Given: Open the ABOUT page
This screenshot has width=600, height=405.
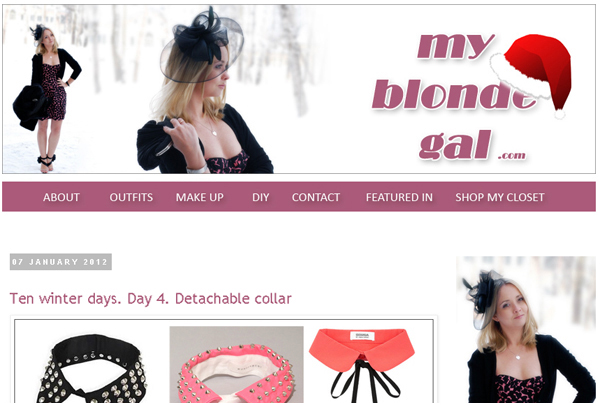Looking at the screenshot, I should (61, 197).
